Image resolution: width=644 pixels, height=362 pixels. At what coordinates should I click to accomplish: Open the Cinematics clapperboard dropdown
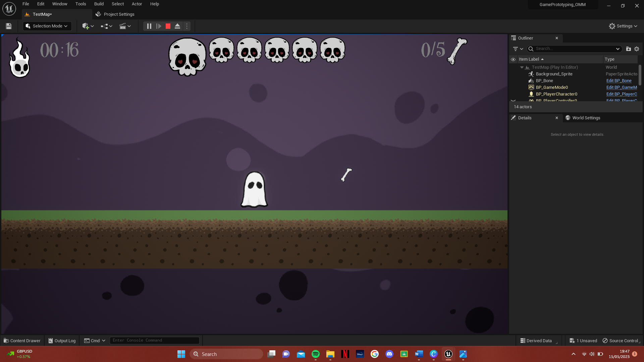tap(125, 26)
